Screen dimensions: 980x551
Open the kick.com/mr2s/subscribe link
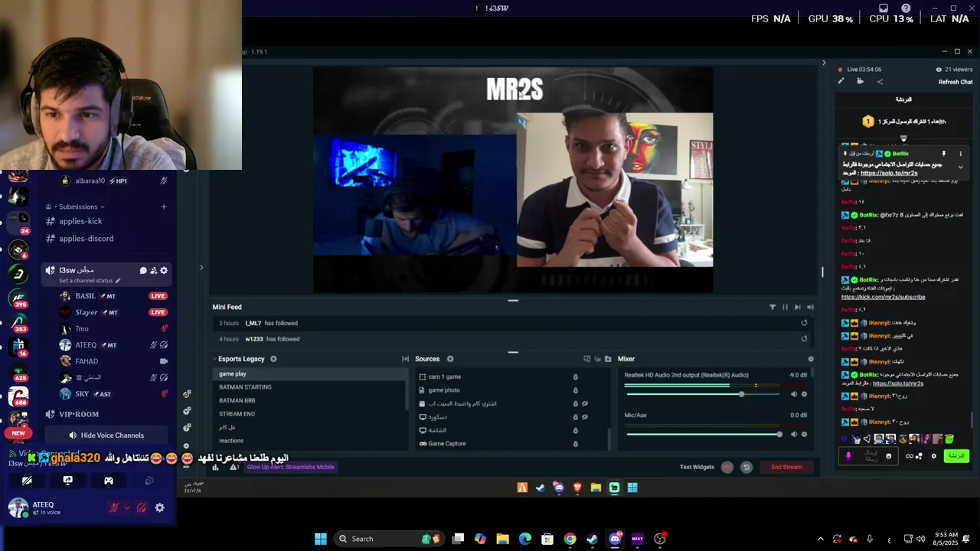(883, 297)
